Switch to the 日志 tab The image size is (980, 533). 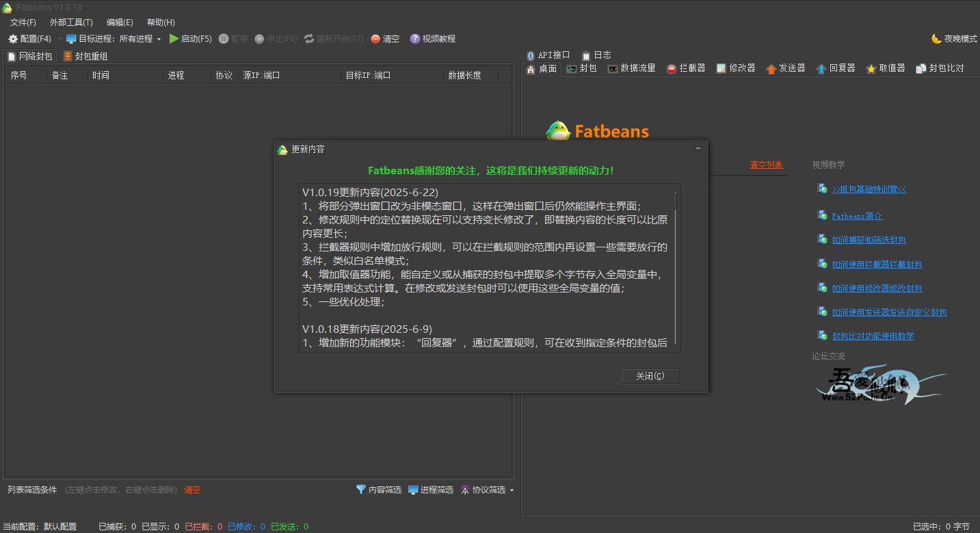596,55
